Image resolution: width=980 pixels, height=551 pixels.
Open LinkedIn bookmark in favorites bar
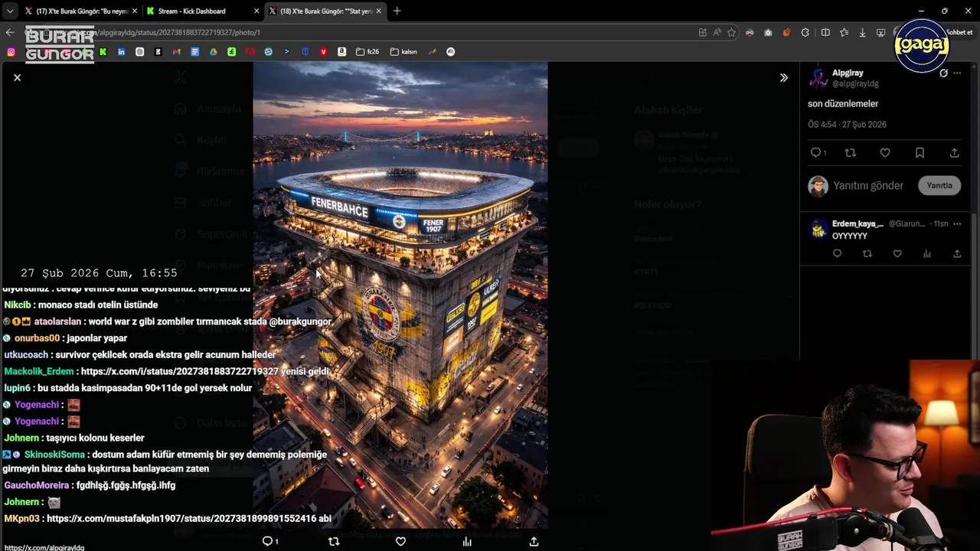point(121,51)
